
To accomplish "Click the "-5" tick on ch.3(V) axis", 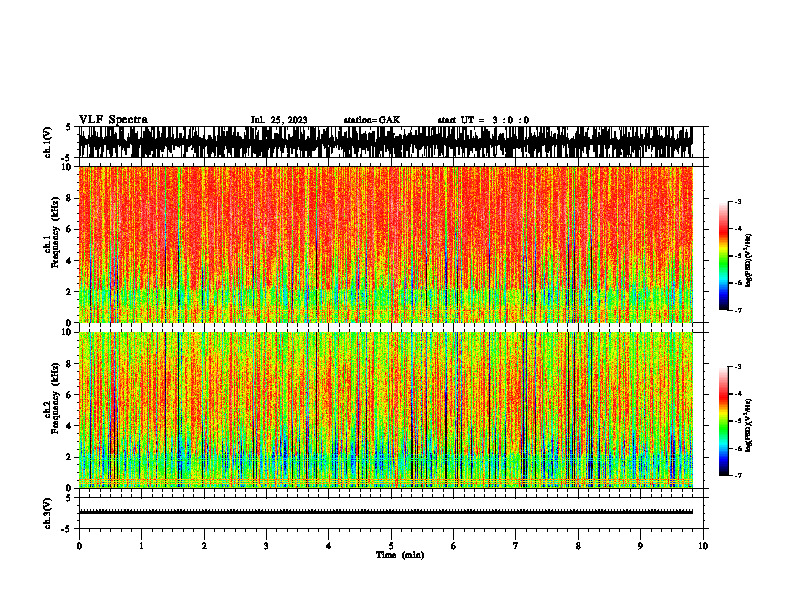I will pyautogui.click(x=67, y=529).
